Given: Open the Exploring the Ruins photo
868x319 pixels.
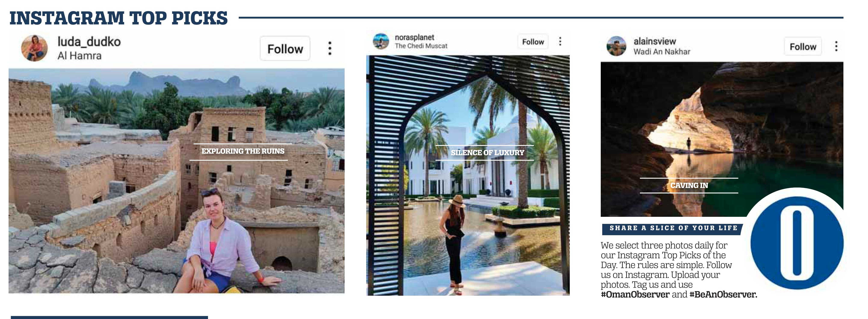Looking at the screenshot, I should 177,181.
